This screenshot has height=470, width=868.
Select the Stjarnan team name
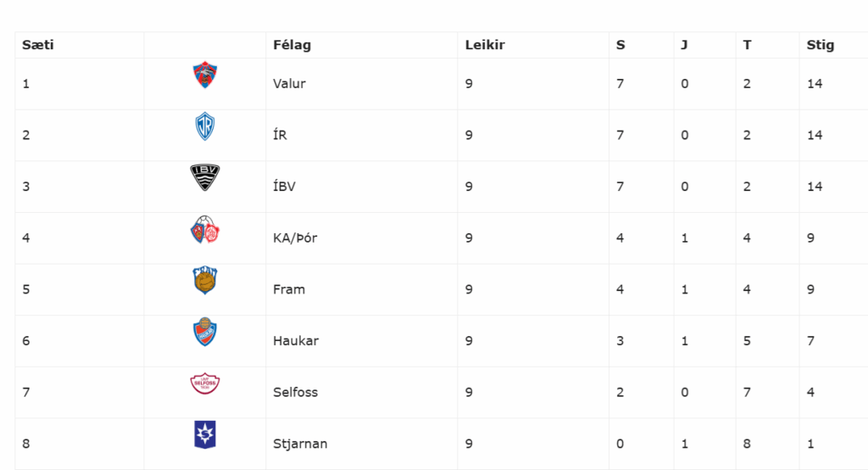(x=300, y=444)
